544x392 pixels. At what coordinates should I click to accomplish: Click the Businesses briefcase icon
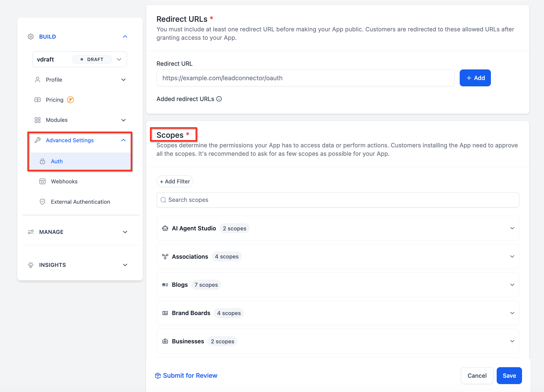point(165,341)
